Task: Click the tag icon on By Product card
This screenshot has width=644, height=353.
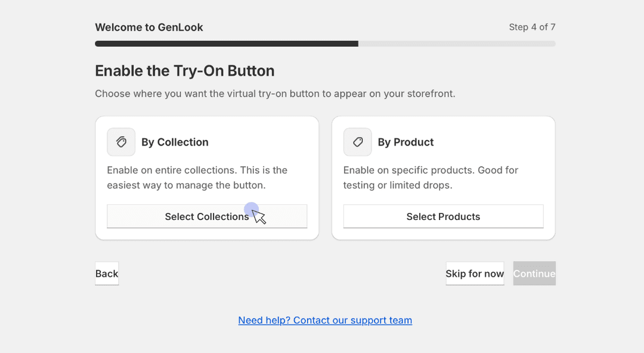Action: [357, 142]
